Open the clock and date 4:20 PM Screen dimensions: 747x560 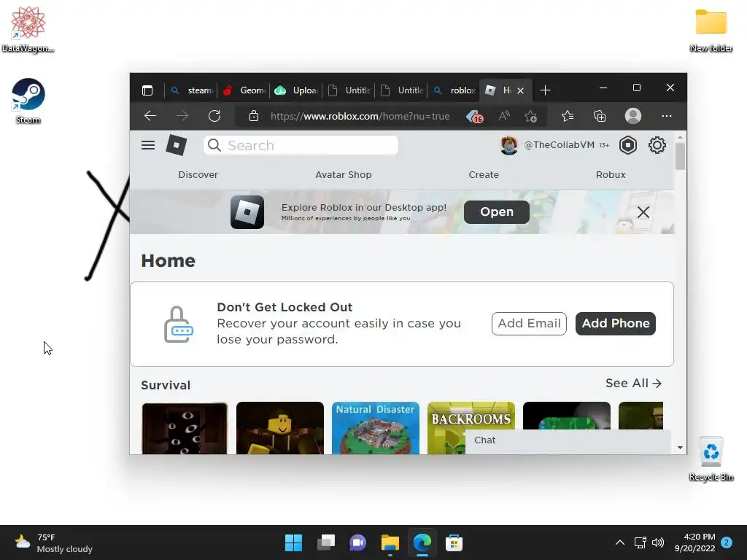pyautogui.click(x=695, y=542)
